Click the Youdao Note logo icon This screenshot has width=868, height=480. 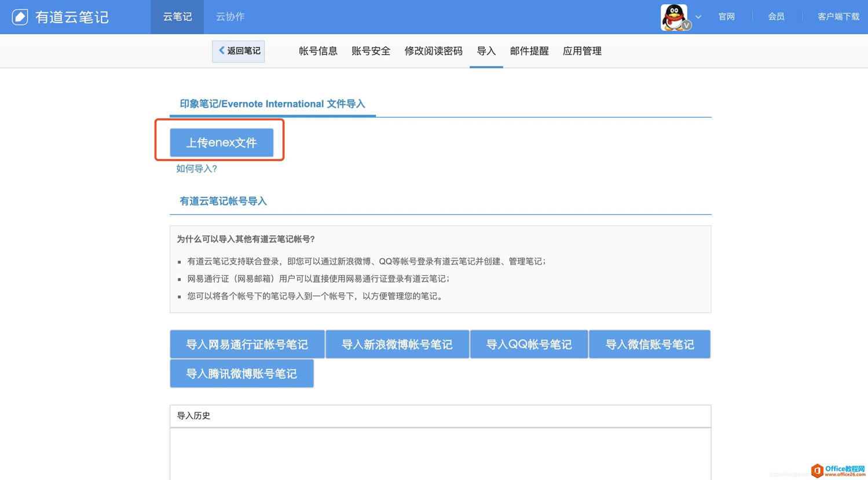pos(20,17)
